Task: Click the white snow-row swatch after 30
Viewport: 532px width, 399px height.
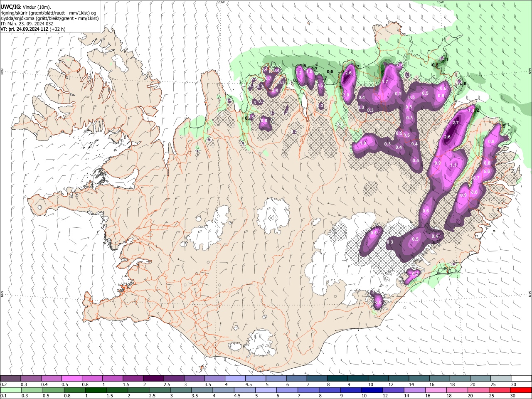Action: pyautogui.click(x=521, y=378)
